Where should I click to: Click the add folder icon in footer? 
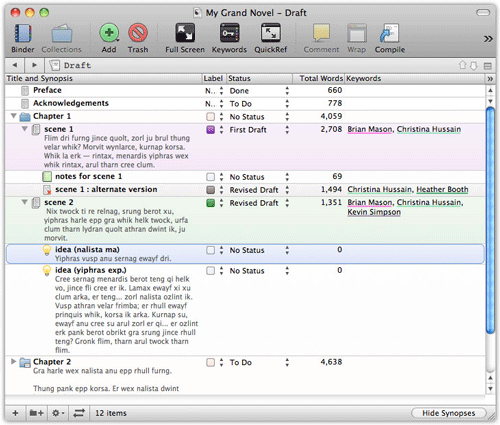click(x=36, y=413)
